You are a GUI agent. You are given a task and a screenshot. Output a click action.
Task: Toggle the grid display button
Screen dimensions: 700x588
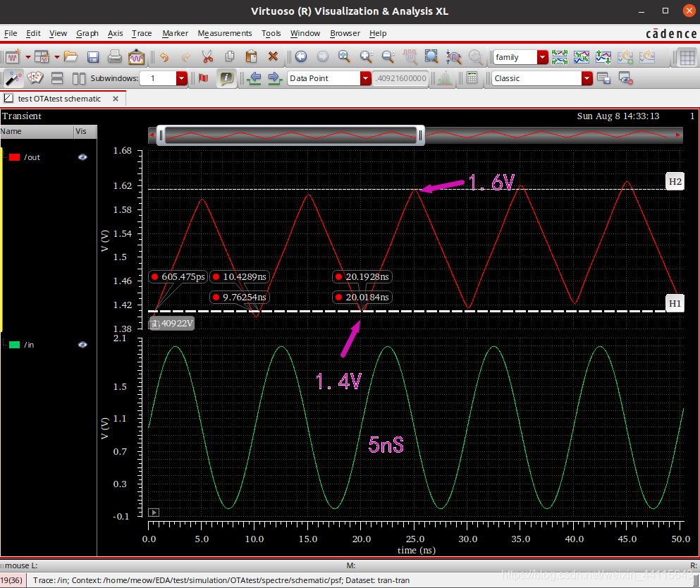pos(687,58)
